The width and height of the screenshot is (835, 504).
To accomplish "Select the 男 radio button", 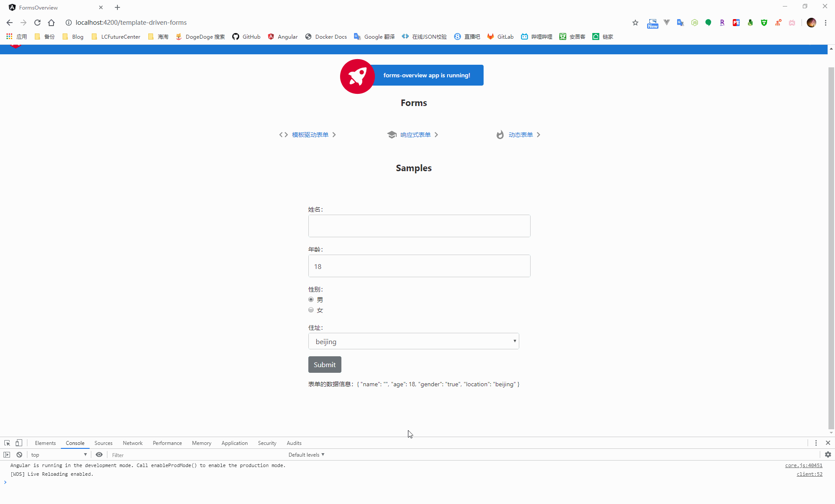I will 311,299.
